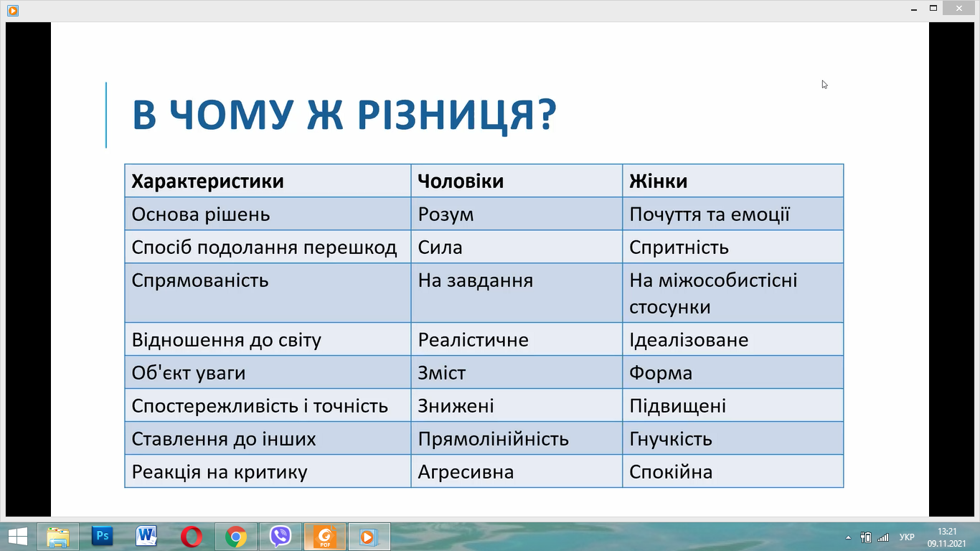Switch to Microsoft Word taskbar icon
Viewport: 980px width, 551px height.
[x=147, y=537]
